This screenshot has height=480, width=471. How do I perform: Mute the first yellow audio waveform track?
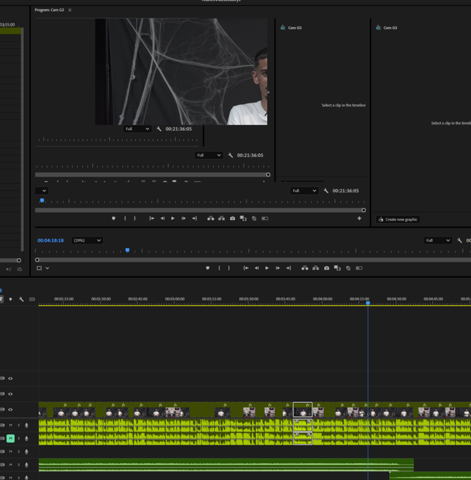pyautogui.click(x=10, y=425)
